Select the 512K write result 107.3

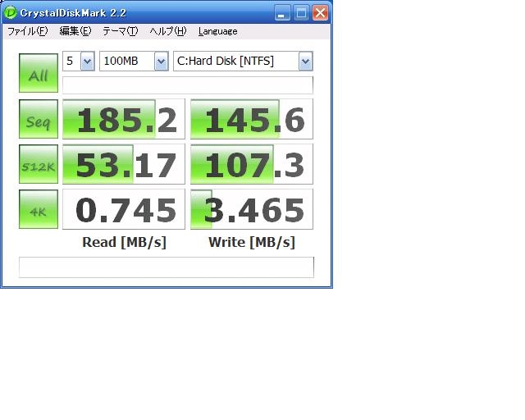tap(252, 164)
